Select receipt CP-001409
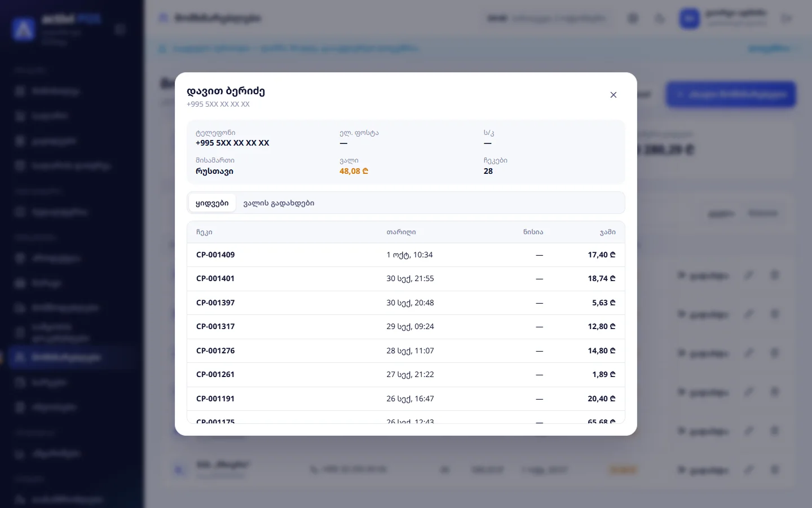812x508 pixels. pos(215,255)
